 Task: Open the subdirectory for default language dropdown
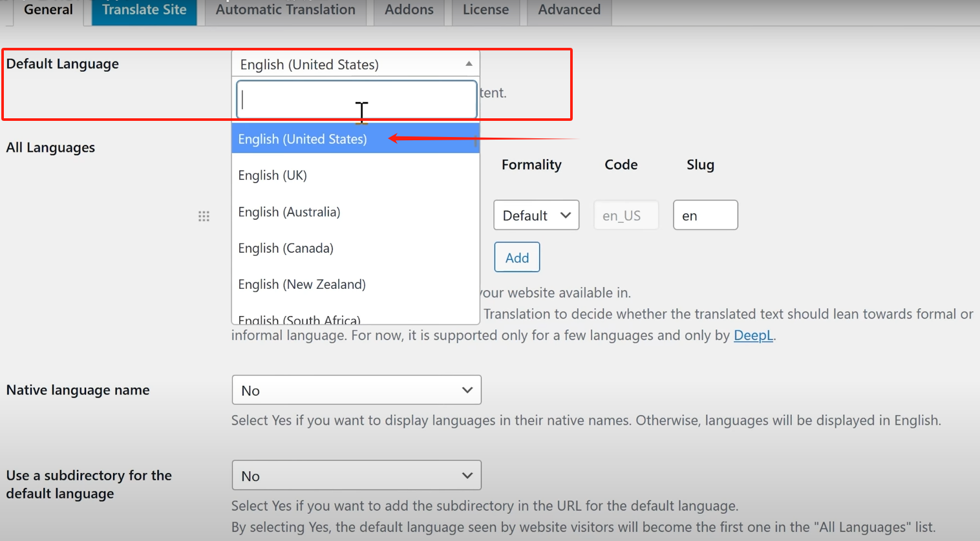[356, 476]
